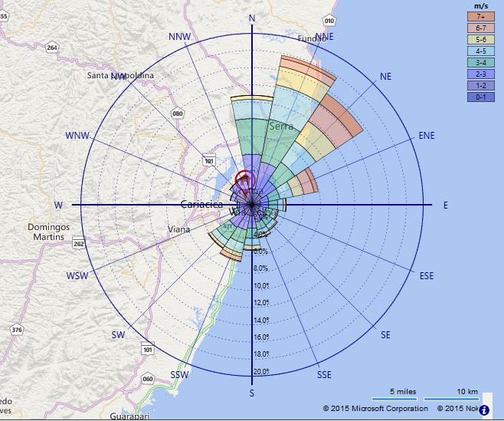This screenshot has width=504, height=421.
Task: Click the SW direction label
Action: click(118, 335)
